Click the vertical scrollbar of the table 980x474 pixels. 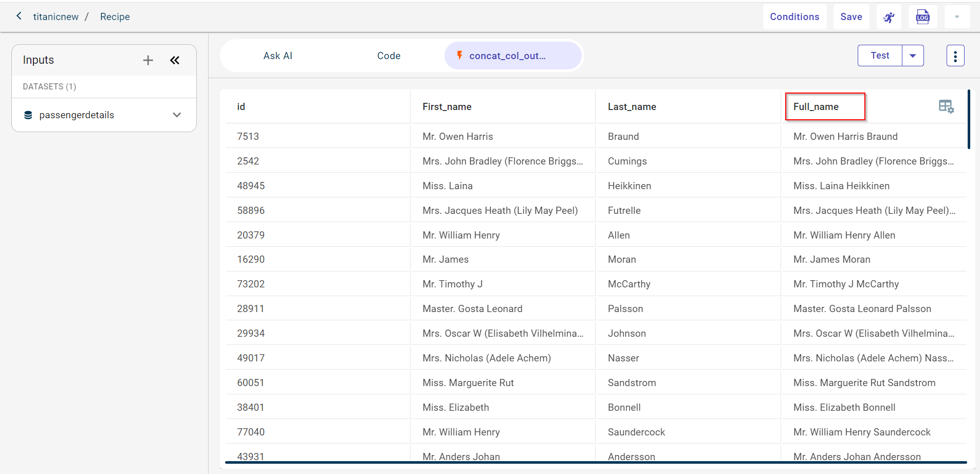pyautogui.click(x=968, y=120)
